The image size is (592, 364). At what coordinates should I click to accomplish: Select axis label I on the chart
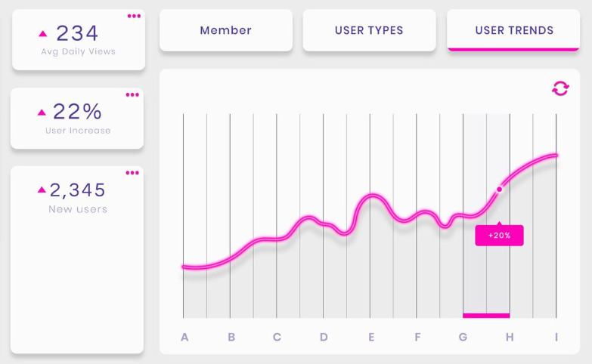556,337
